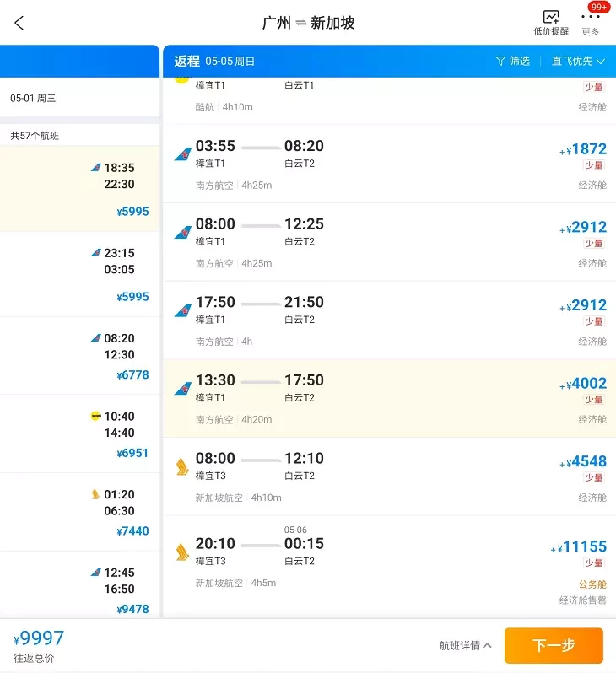This screenshot has width=616, height=673.
Task: Choose return price +¥4548
Action: click(x=583, y=461)
